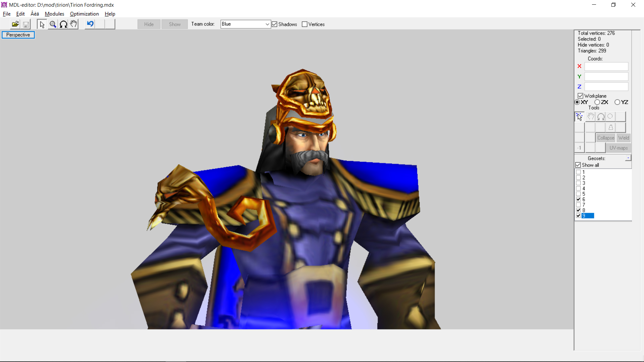Open the Edit menu
This screenshot has height=362, width=644.
pos(20,14)
